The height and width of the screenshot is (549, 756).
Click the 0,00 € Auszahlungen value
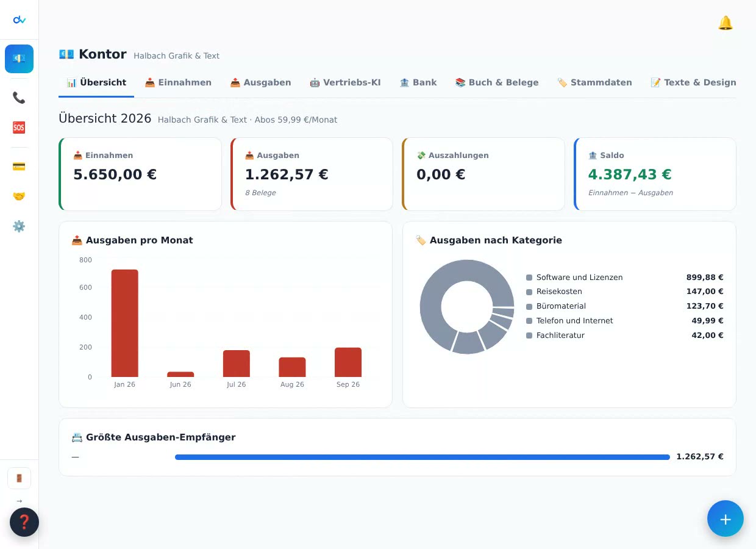441,174
